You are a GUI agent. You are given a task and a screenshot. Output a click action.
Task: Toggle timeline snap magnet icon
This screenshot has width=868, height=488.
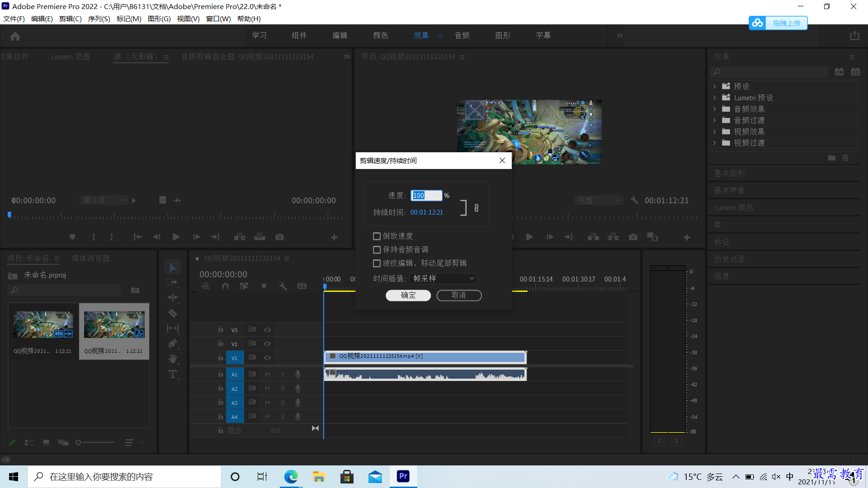coord(225,286)
